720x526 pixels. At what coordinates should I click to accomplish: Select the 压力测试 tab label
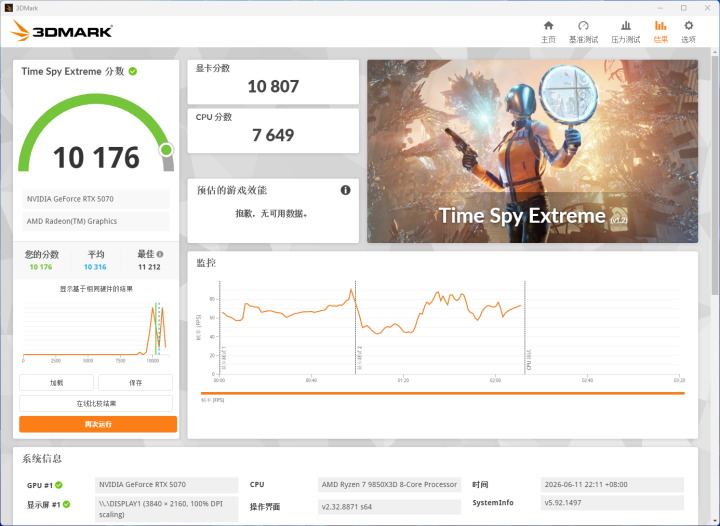[625, 39]
